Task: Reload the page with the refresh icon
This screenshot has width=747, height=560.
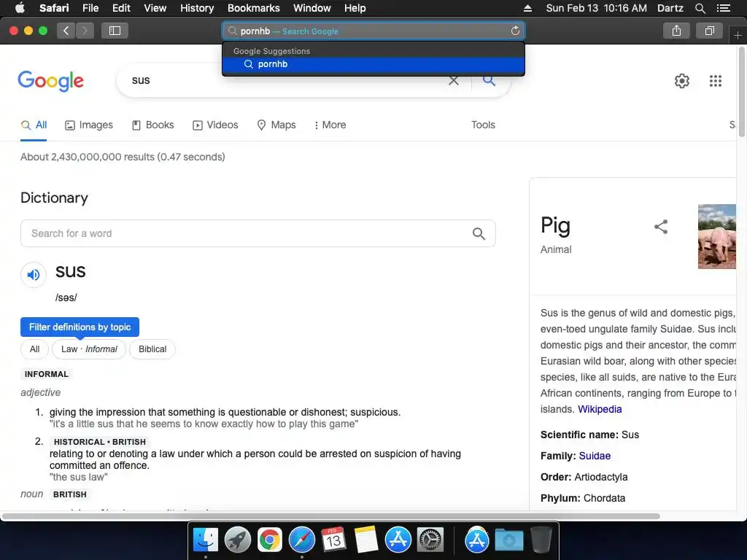Action: [x=515, y=31]
